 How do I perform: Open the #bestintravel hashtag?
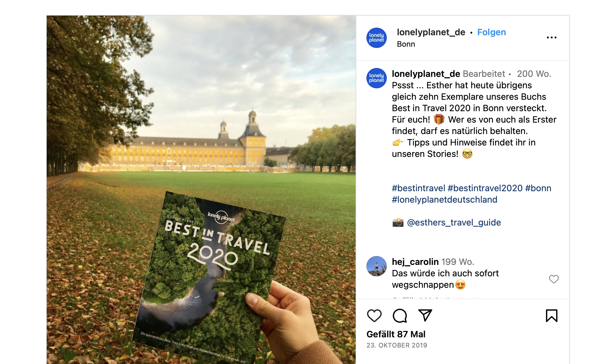click(x=418, y=188)
